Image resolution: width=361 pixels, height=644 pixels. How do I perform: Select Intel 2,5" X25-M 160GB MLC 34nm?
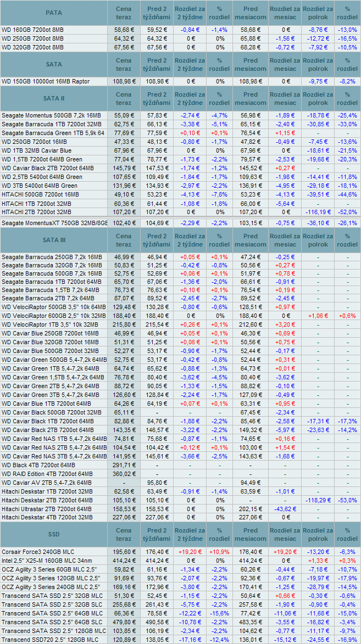47,560
